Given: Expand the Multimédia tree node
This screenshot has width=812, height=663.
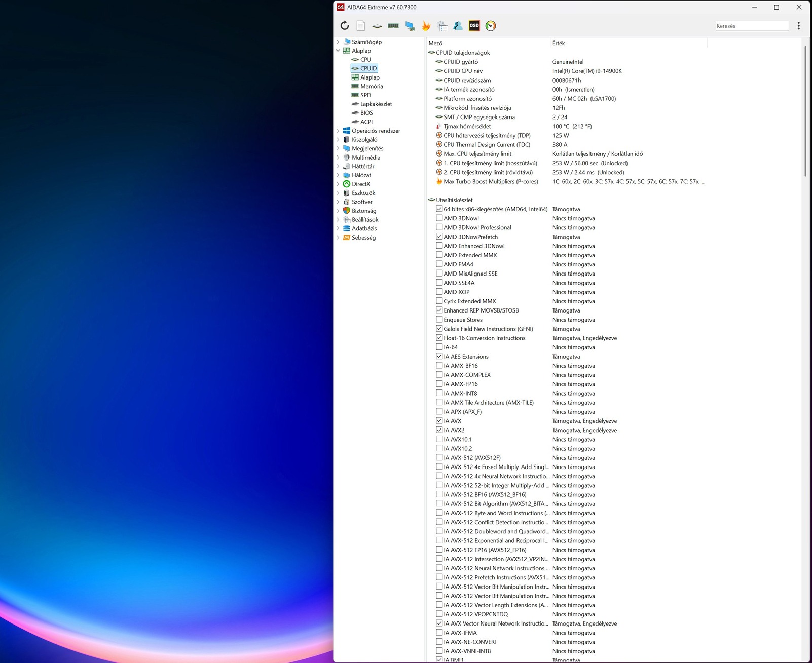Looking at the screenshot, I should (x=338, y=158).
